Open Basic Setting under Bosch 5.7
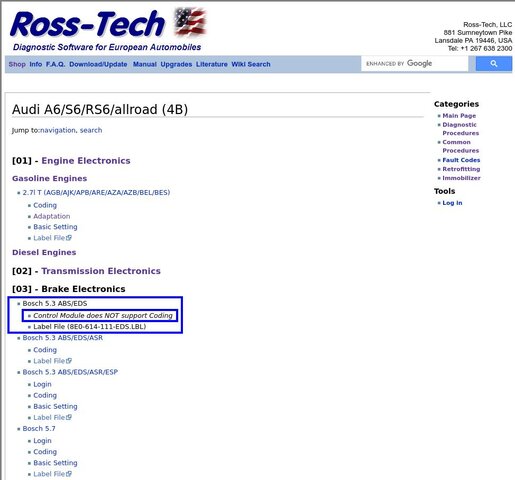 (55, 463)
